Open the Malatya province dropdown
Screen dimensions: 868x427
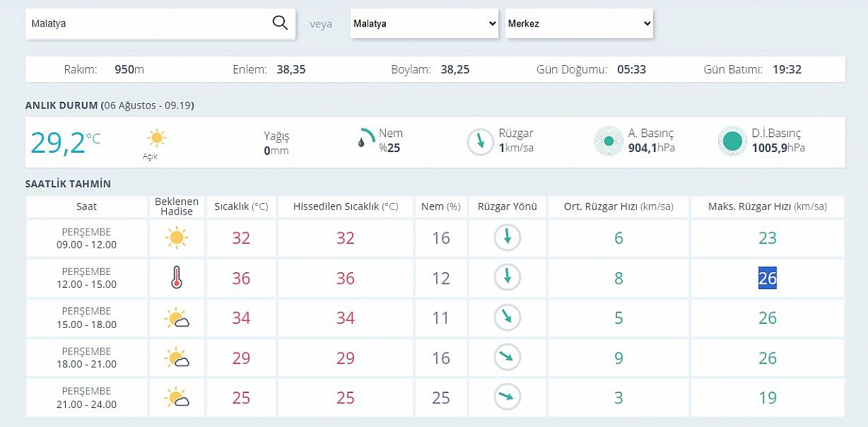pyautogui.click(x=425, y=23)
